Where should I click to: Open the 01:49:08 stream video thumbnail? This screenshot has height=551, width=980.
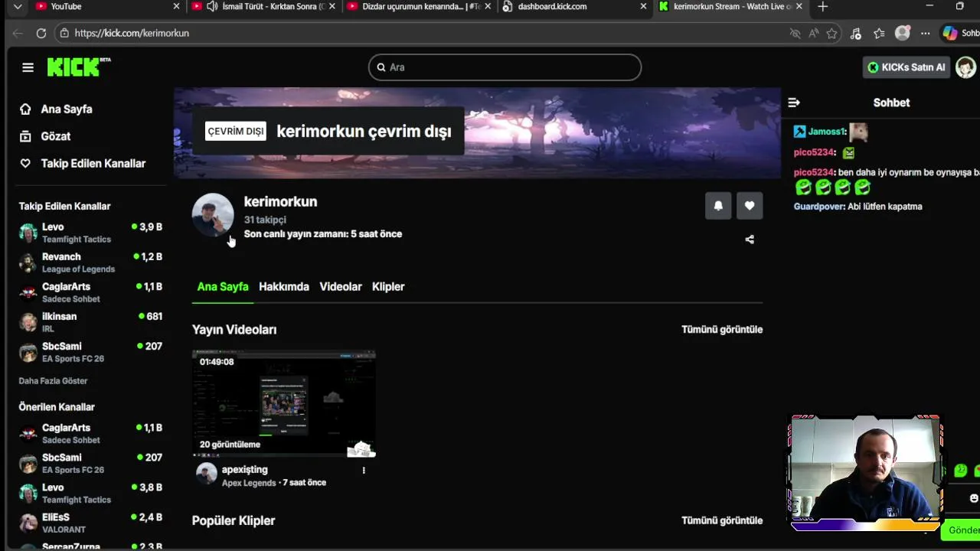[284, 404]
